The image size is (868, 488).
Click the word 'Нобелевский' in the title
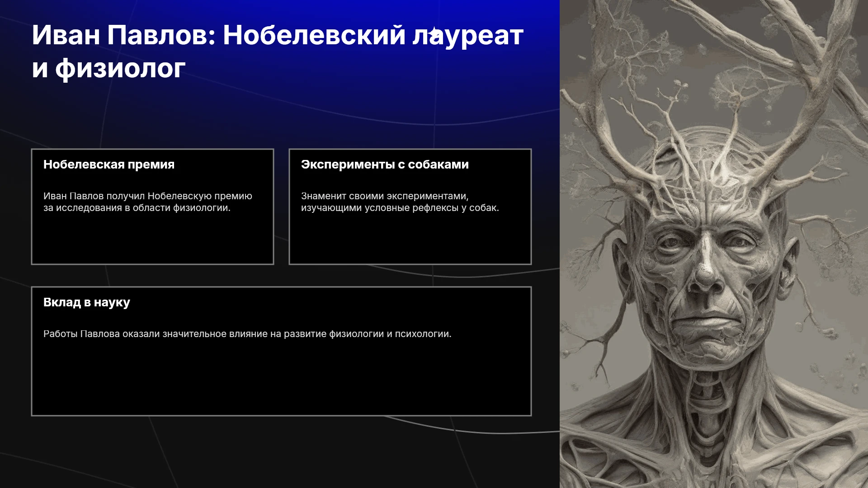point(314,35)
